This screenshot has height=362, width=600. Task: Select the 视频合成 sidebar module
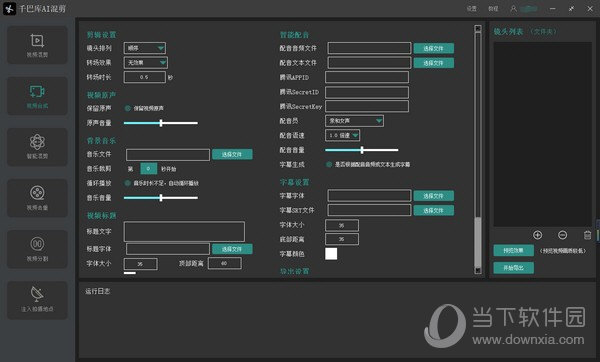(x=37, y=96)
